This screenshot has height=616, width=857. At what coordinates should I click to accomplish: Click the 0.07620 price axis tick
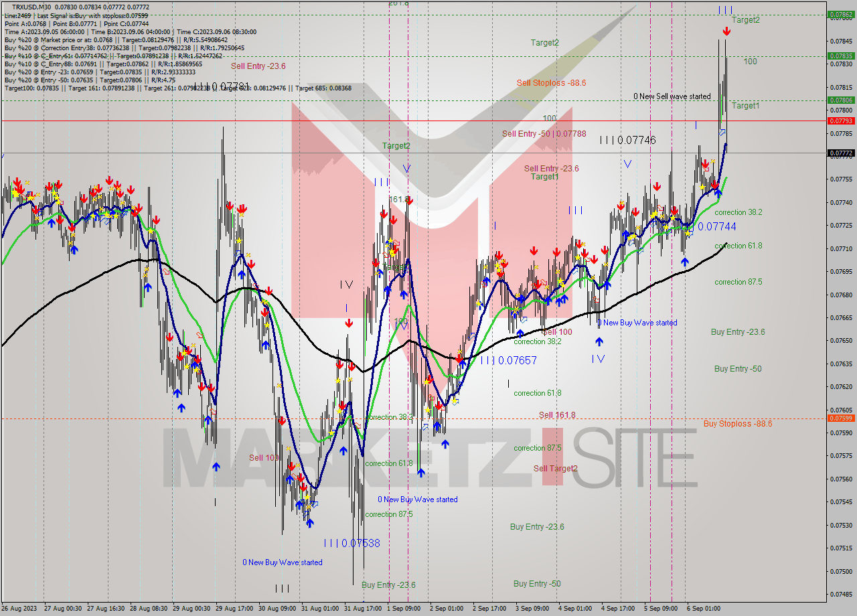841,387
